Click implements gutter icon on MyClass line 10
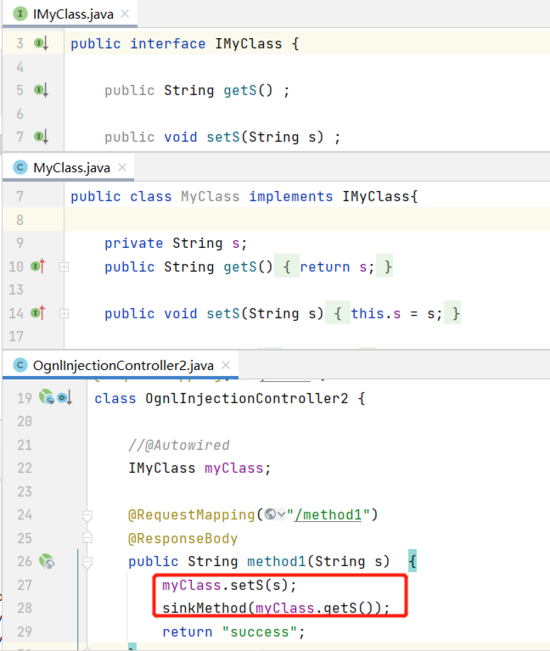This screenshot has height=651, width=550. tap(38, 266)
